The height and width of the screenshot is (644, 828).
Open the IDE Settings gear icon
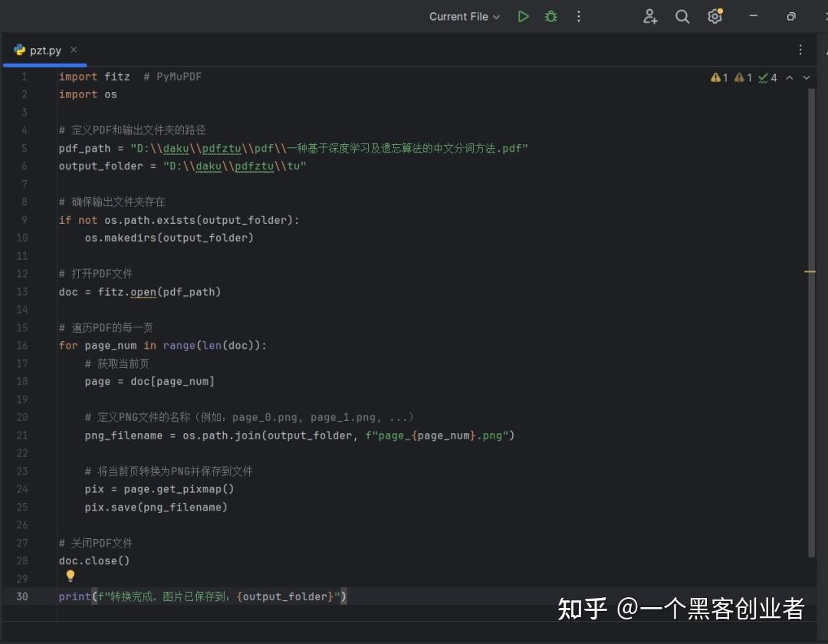715,16
